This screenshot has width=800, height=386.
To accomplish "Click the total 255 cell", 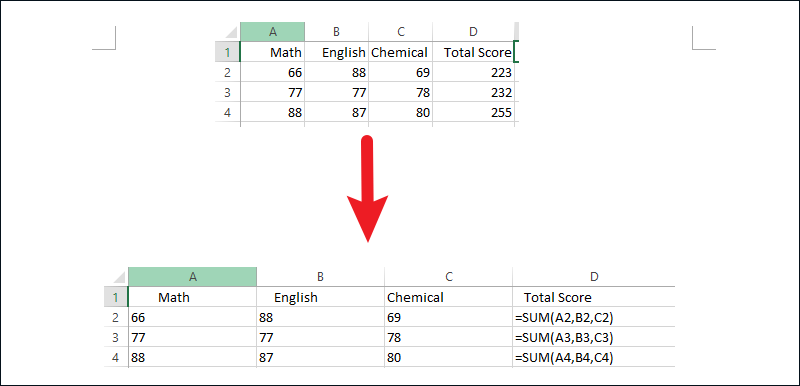I will tap(473, 112).
